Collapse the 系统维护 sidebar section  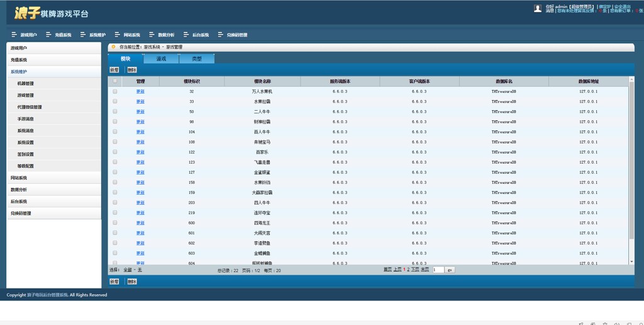[19, 72]
